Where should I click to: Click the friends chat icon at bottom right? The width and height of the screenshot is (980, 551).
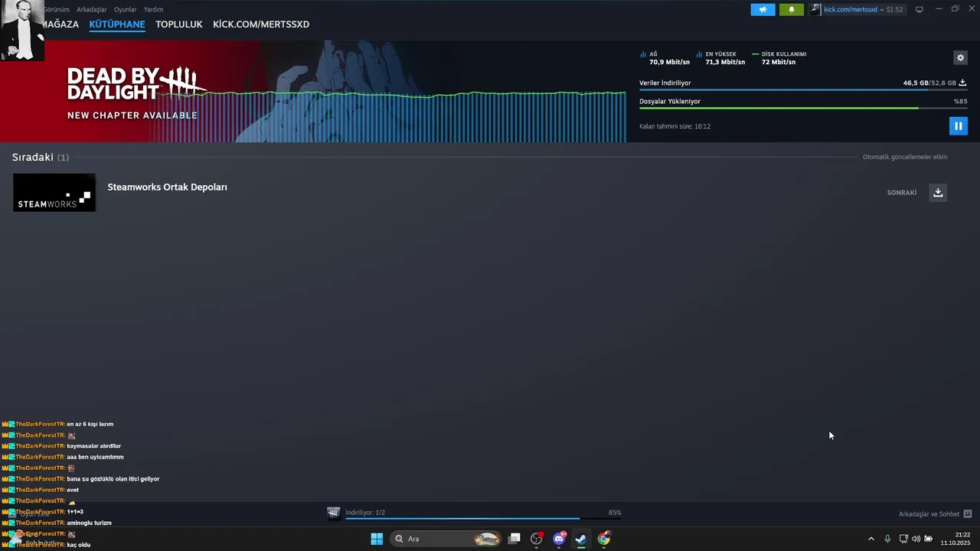968,514
